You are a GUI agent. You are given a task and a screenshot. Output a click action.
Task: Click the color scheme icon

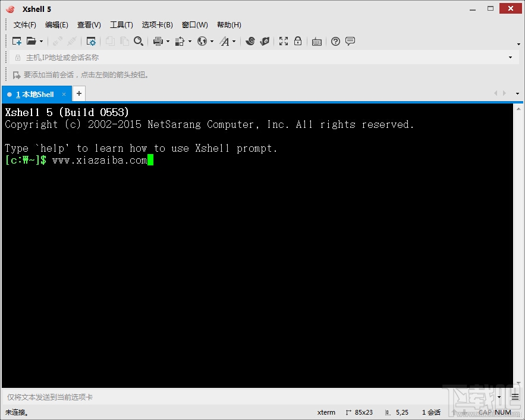pyautogui.click(x=180, y=41)
